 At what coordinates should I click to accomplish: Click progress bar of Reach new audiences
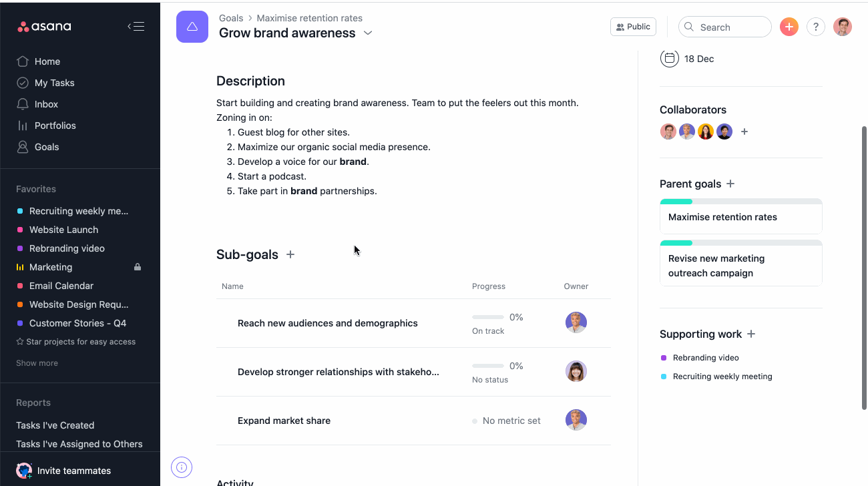point(488,317)
